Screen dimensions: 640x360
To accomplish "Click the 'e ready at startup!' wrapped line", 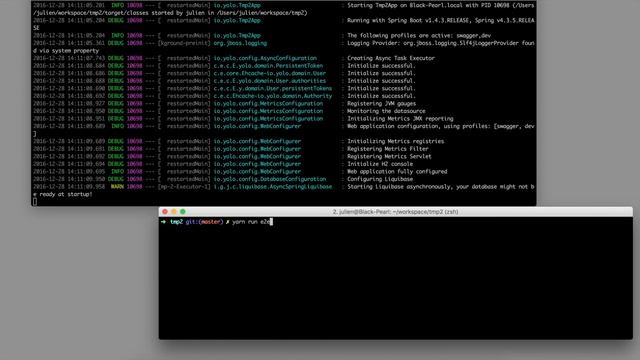I will point(62,194).
